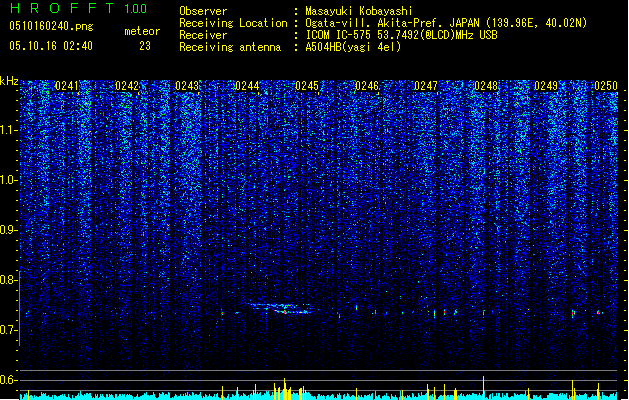Image resolution: width=629 pixels, height=400 pixels.
Task: Click the long meteor echo trace near 0245
Action: click(x=278, y=309)
